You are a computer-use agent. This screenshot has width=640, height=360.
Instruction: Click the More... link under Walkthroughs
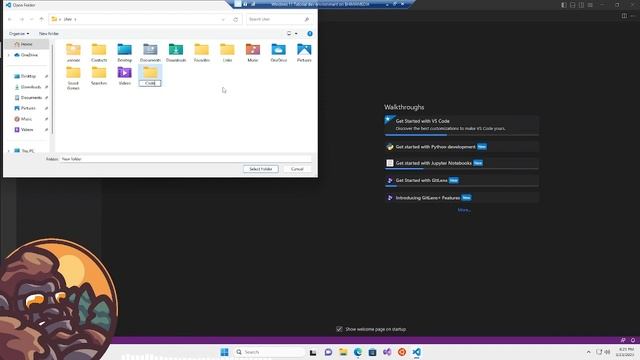(x=464, y=210)
